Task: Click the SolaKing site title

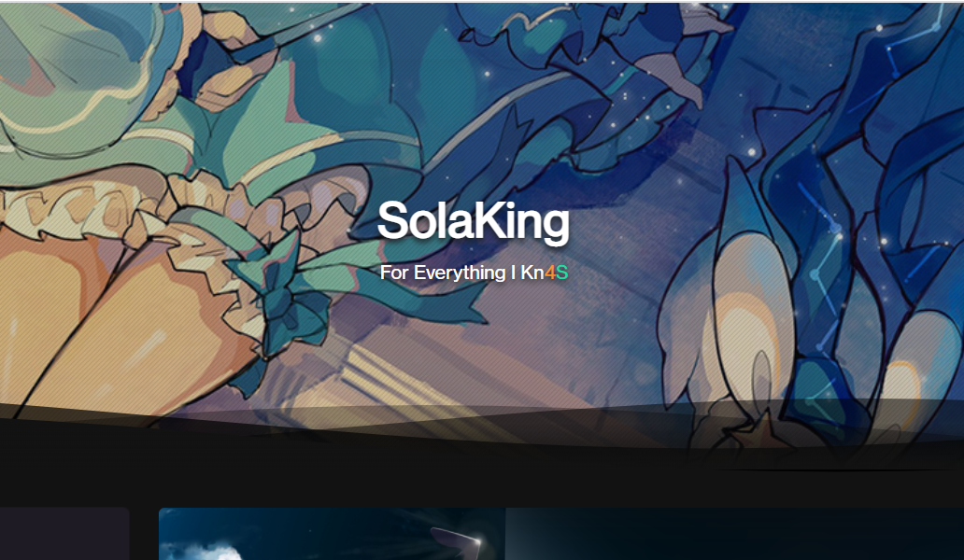Action: click(473, 221)
